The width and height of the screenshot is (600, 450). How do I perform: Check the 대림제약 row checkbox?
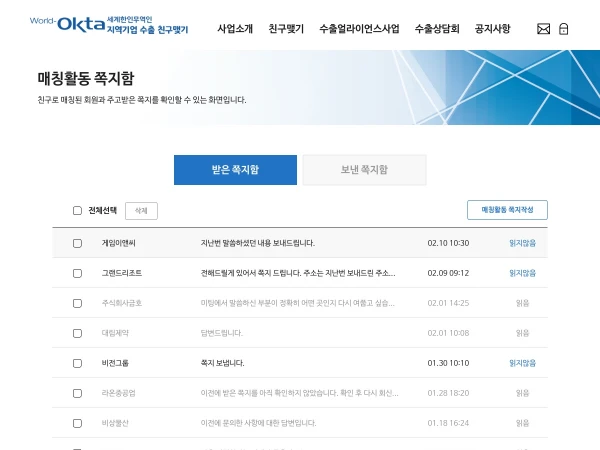77,333
